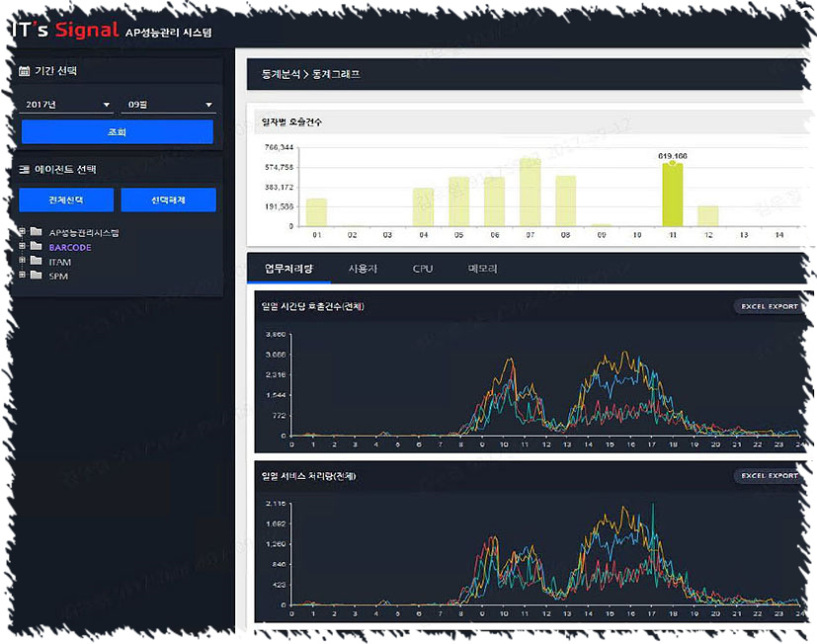
Task: Expand the ITAM tree node
Action: [x=23, y=260]
